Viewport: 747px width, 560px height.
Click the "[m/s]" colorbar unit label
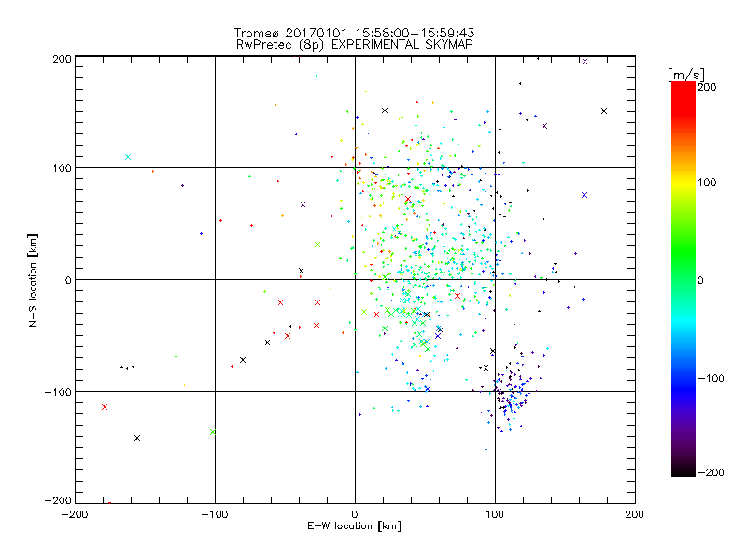pos(686,75)
